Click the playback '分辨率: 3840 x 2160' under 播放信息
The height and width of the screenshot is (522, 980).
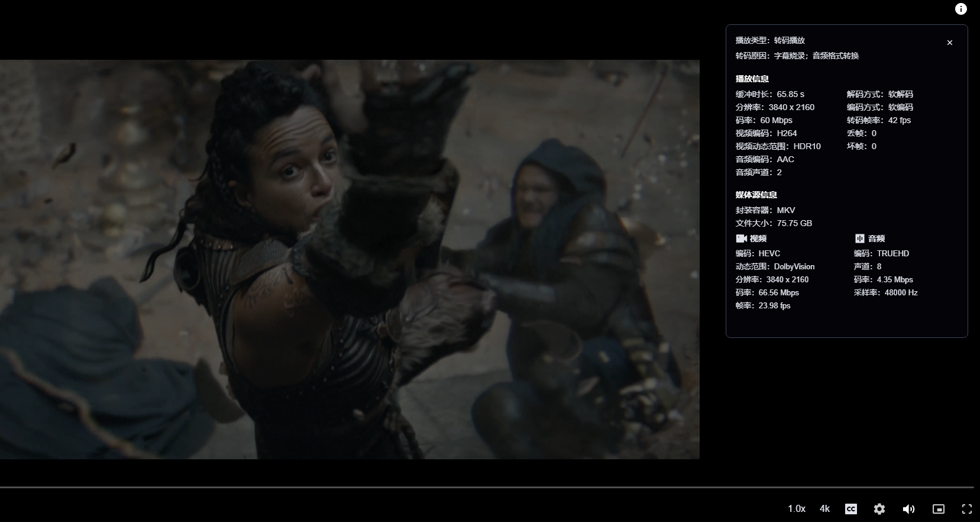[x=775, y=107]
